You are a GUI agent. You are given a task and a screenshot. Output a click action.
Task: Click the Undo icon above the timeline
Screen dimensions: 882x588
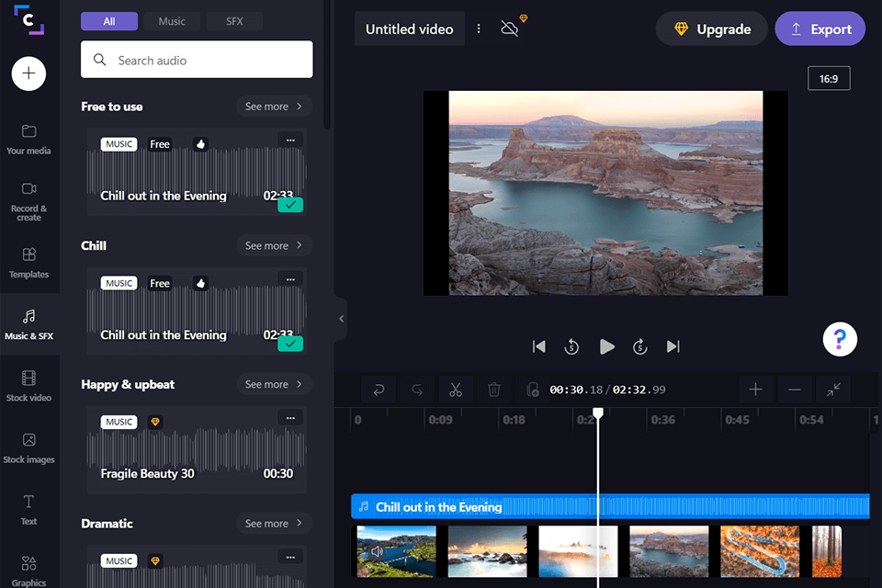click(x=379, y=390)
